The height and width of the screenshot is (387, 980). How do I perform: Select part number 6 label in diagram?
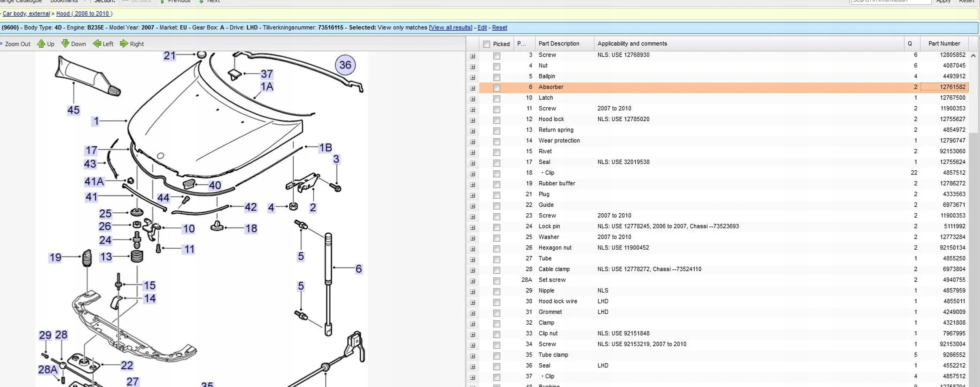pyautogui.click(x=358, y=269)
